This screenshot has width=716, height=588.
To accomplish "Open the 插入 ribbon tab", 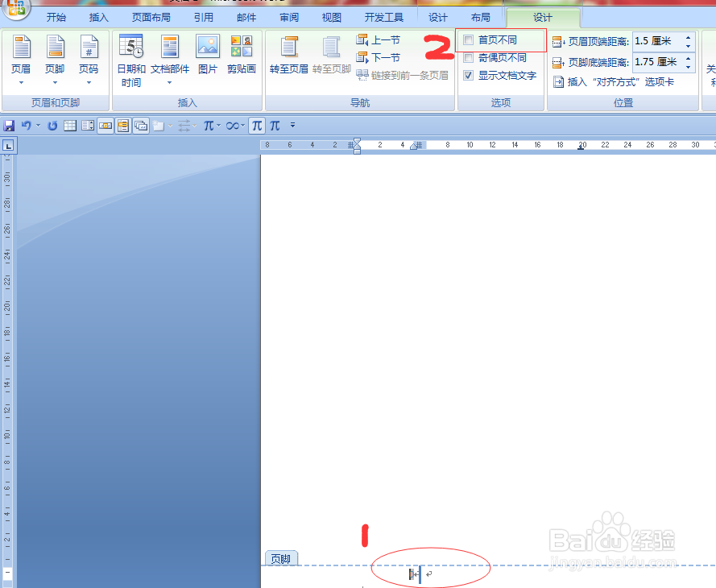I will click(x=98, y=18).
